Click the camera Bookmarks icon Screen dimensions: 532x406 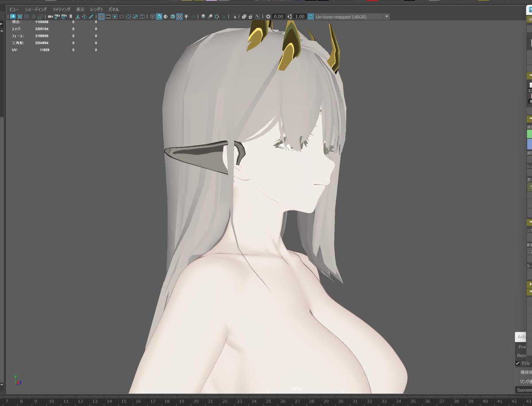70,16
